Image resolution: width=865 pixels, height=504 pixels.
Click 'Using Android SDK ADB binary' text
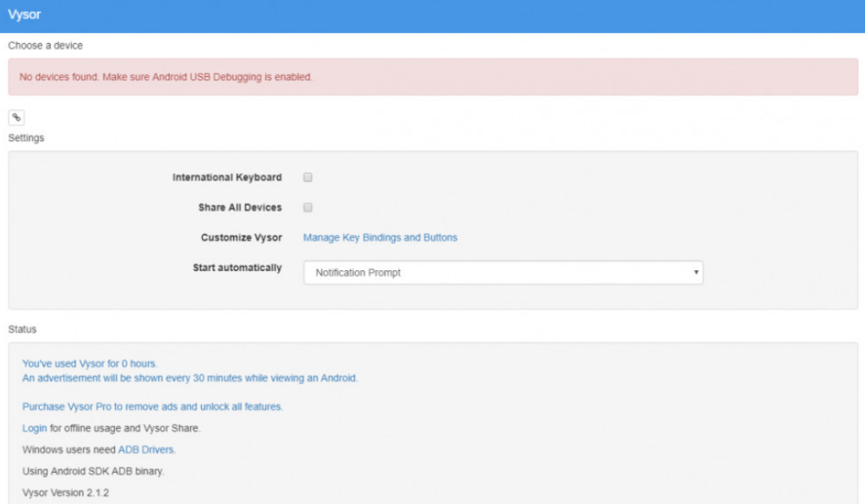[x=93, y=471]
